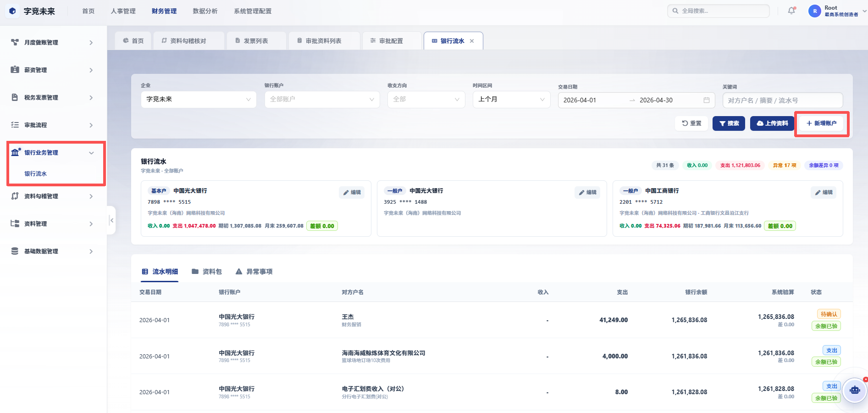Expand the 月度做账管理 menu
Viewport: 868px width, 413px height.
91,43
